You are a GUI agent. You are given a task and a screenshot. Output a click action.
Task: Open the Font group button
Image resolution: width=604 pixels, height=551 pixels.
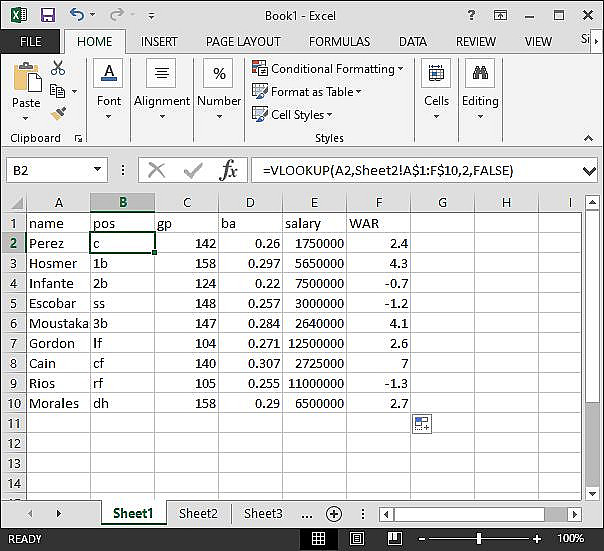[109, 89]
